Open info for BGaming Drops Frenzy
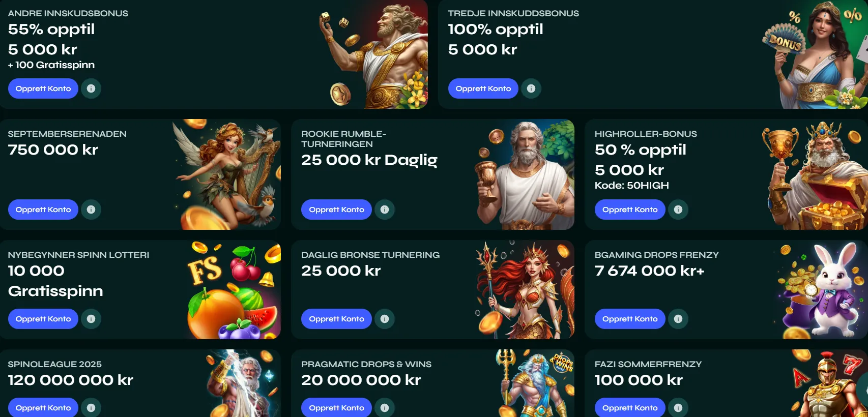Screen dimensions: 868x417 click(678, 319)
